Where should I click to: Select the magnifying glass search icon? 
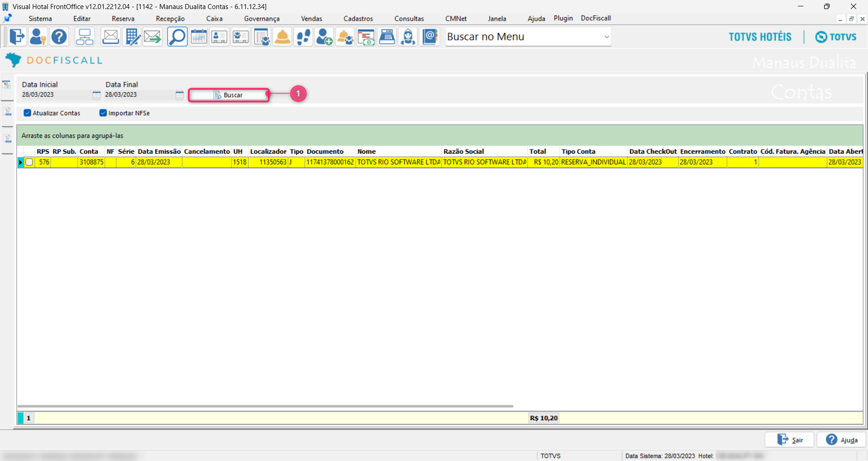[177, 37]
